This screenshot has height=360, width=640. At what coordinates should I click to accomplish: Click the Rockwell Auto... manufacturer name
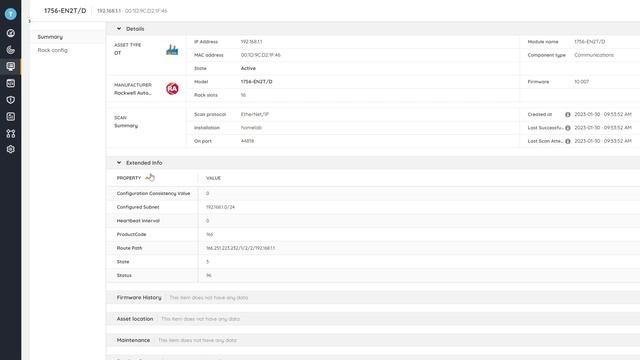click(133, 93)
